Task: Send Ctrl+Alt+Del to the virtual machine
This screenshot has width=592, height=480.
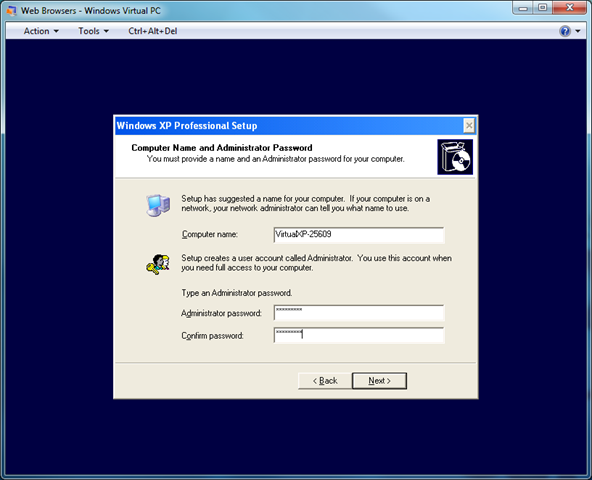Action: (x=153, y=31)
